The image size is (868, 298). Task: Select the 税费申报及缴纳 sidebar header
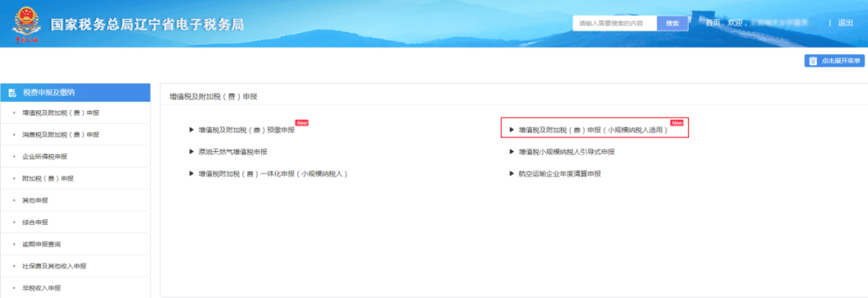(x=76, y=92)
